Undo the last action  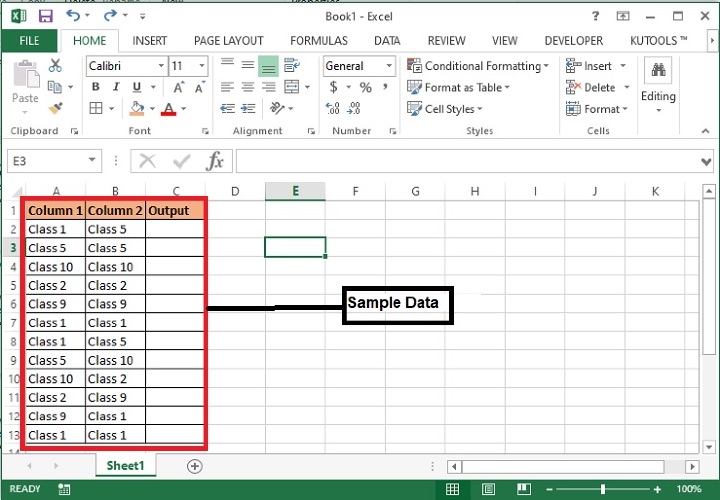coord(73,16)
